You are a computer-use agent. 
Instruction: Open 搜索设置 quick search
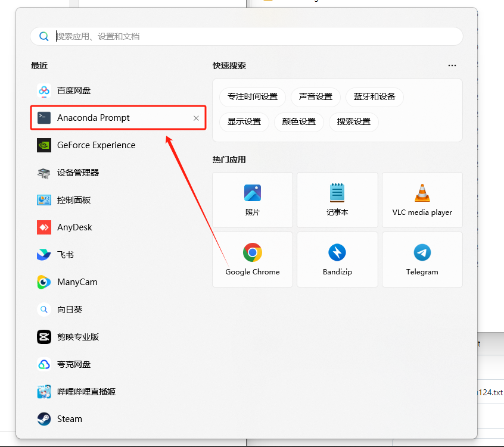pyautogui.click(x=354, y=121)
